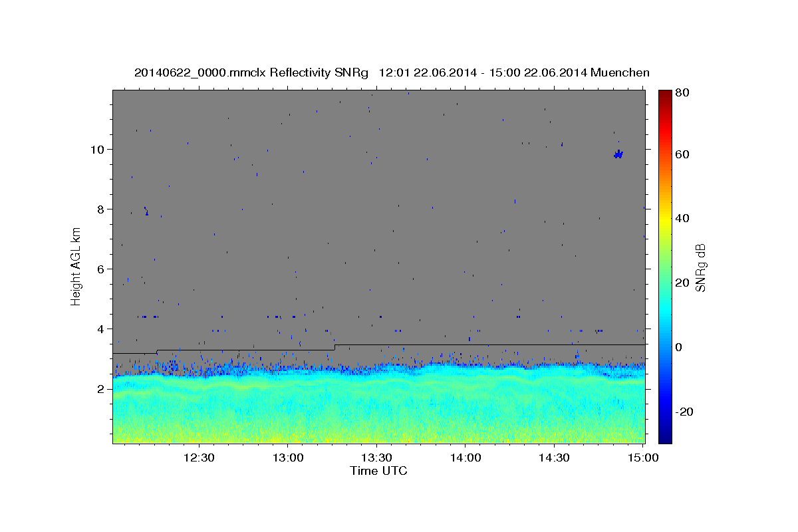Image resolution: width=798 pixels, height=532 pixels.
Task: Click the 14:30 time tick label
Action: click(x=554, y=458)
